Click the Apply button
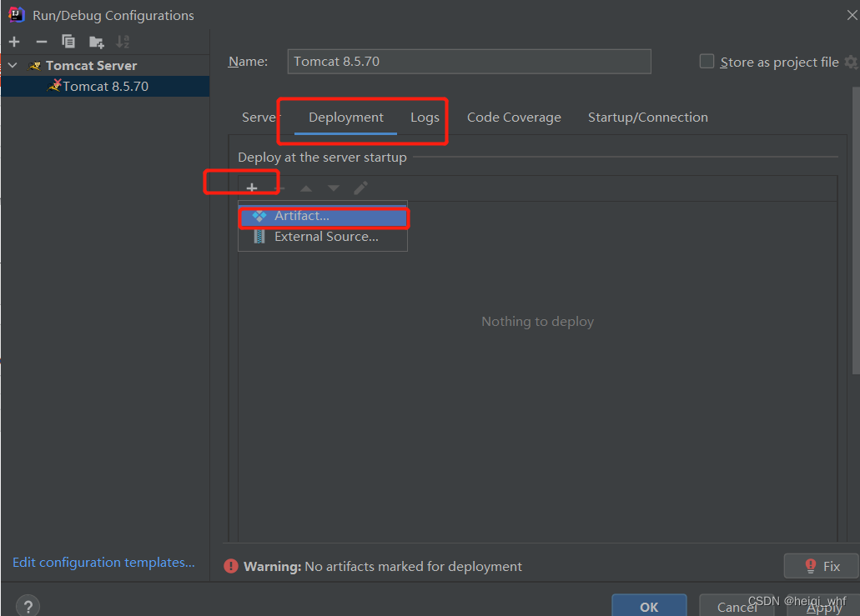This screenshot has width=860, height=616. point(824,607)
